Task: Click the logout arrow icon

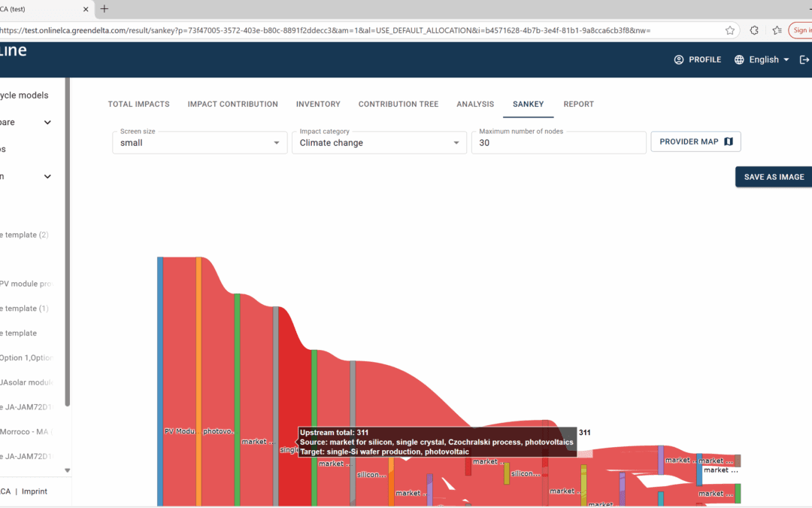Action: [x=804, y=59]
